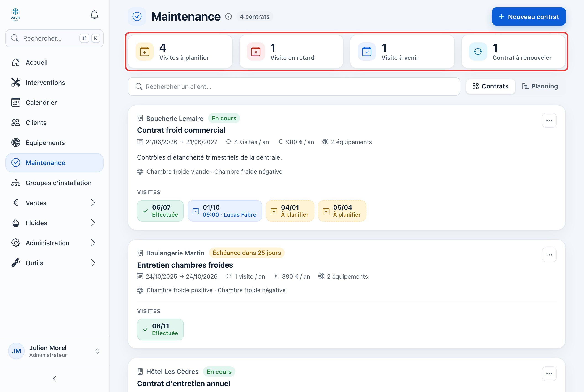Viewport: 584px width, 392px height.
Task: Open Interventions in the sidebar
Action: [55, 83]
